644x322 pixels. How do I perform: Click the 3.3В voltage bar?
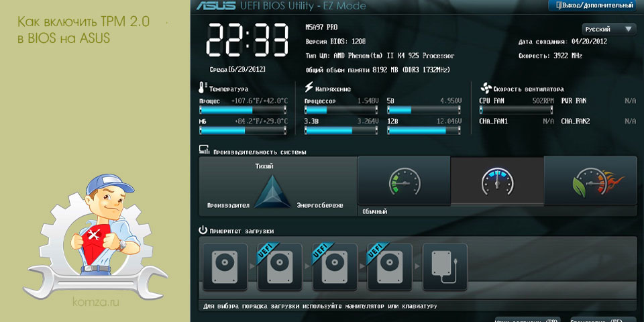341,130
